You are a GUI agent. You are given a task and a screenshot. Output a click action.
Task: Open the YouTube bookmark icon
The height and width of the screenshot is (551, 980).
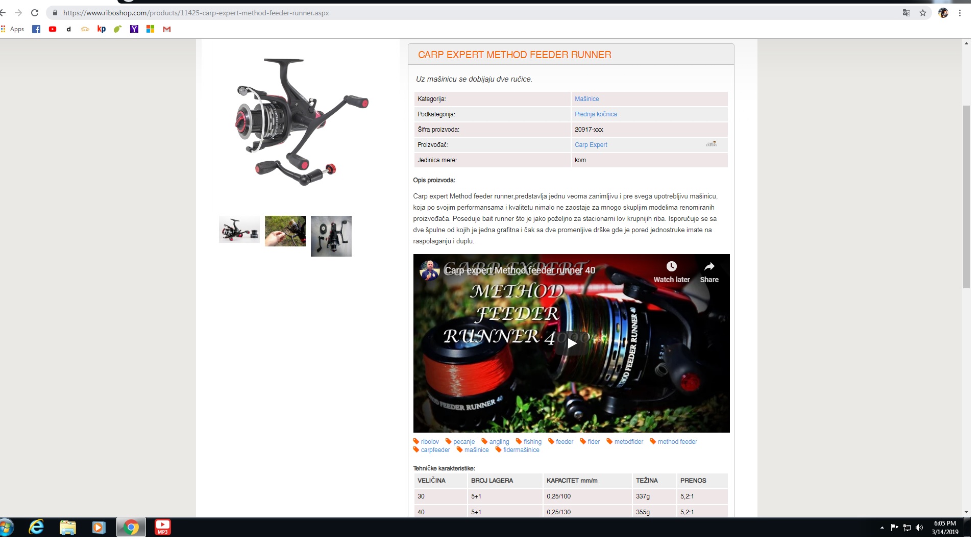[x=53, y=29]
